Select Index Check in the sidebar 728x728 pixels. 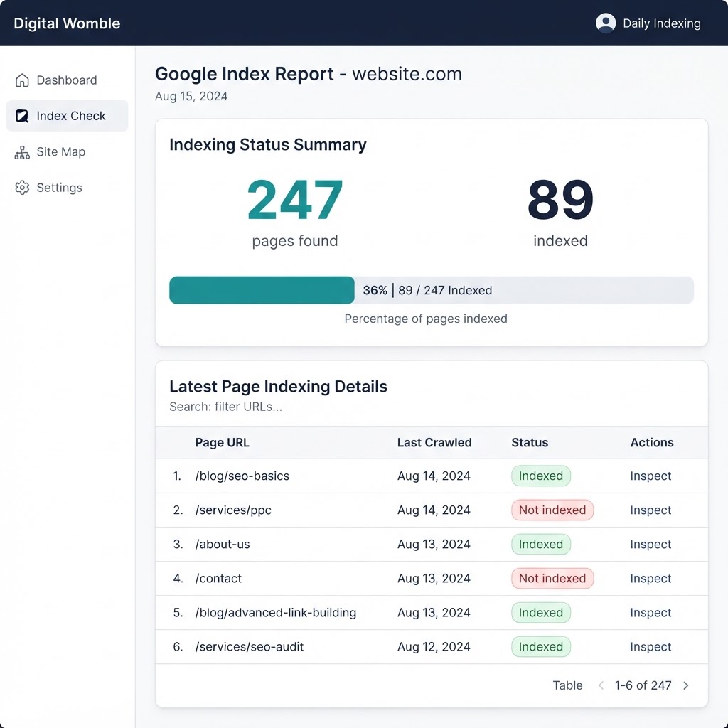coord(68,116)
